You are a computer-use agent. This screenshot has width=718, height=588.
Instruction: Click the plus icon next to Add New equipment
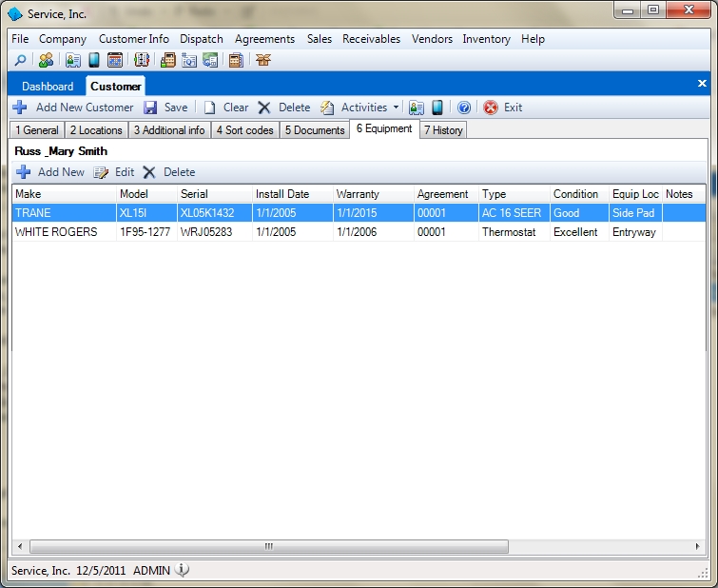(24, 172)
